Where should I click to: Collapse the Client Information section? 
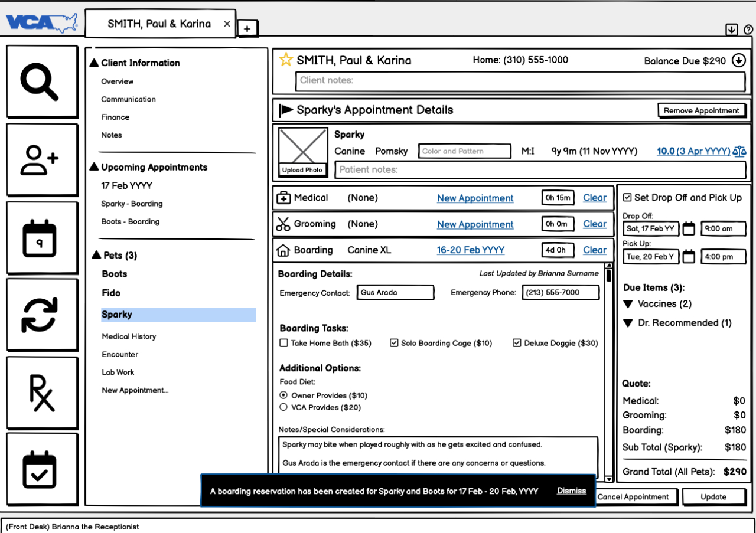point(94,63)
